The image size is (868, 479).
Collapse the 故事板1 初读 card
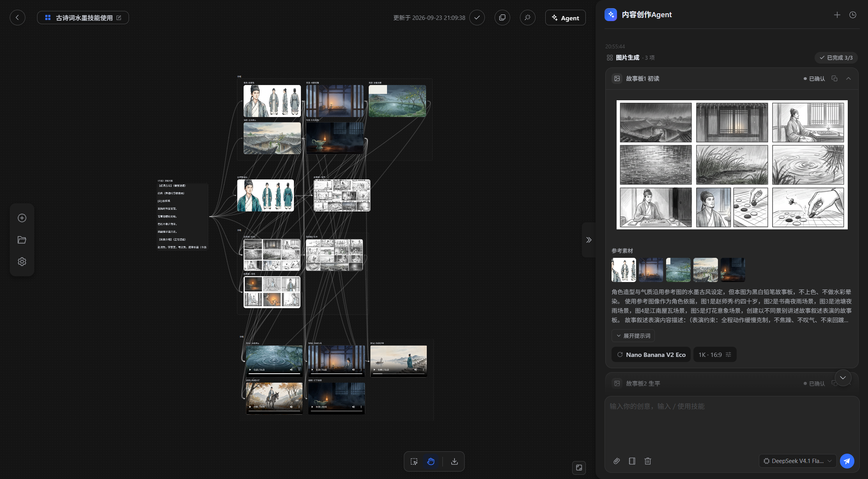click(x=849, y=78)
